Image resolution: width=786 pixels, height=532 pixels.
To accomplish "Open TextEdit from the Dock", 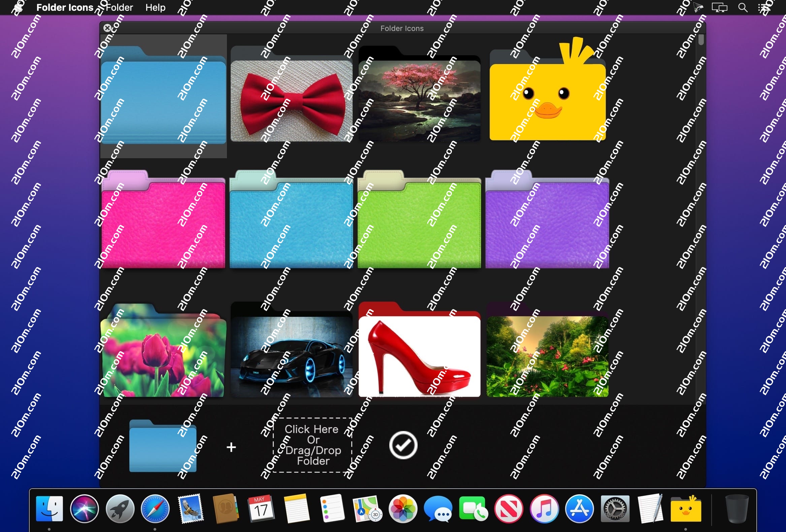I will 650,509.
